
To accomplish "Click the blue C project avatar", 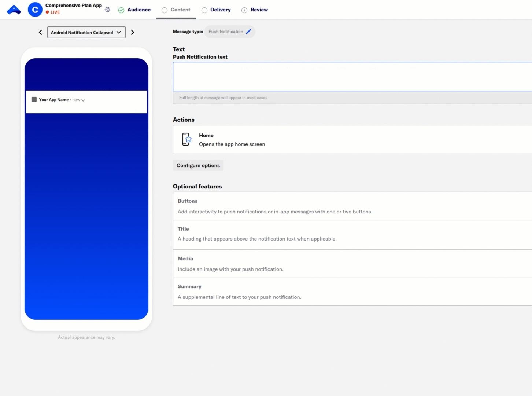I will (35, 10).
